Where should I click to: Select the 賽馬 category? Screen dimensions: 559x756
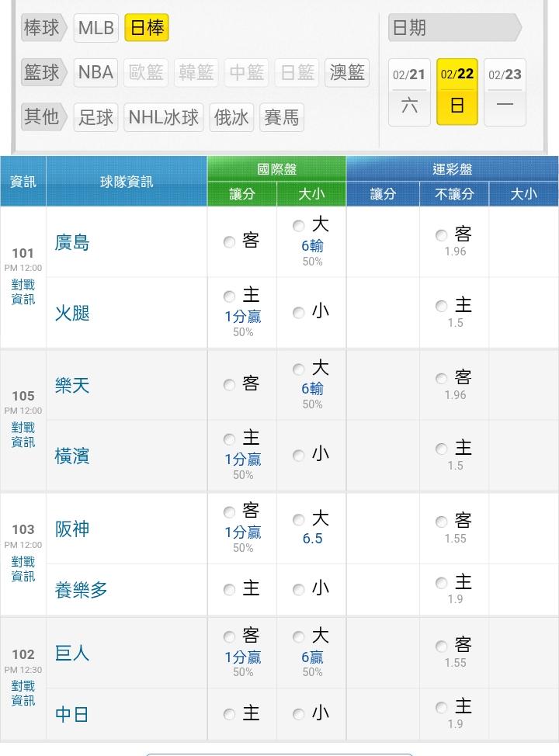281,117
